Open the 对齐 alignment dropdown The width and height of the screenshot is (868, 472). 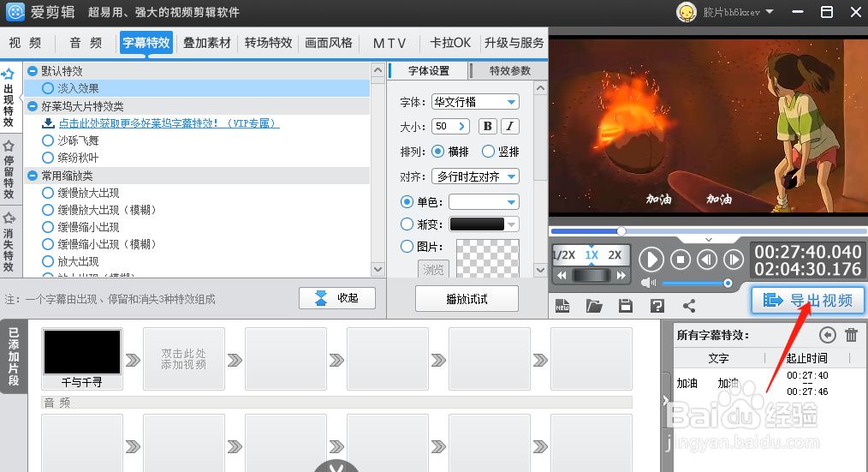coord(475,176)
